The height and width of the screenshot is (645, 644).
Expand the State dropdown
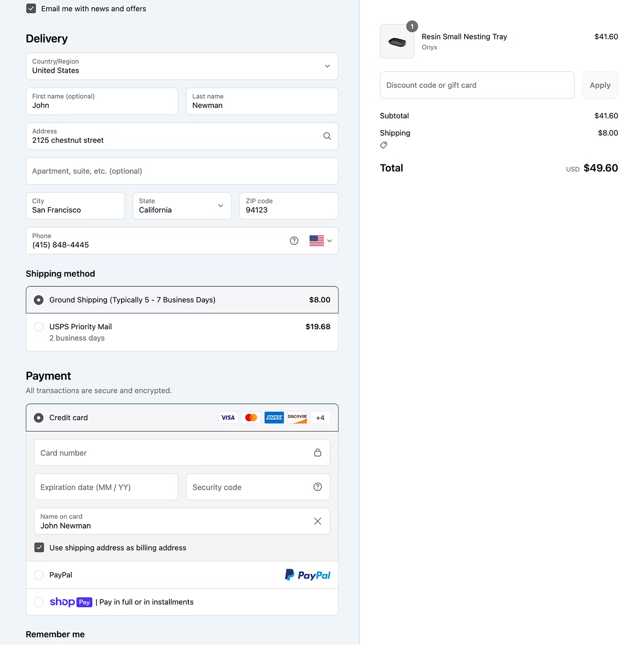click(182, 206)
